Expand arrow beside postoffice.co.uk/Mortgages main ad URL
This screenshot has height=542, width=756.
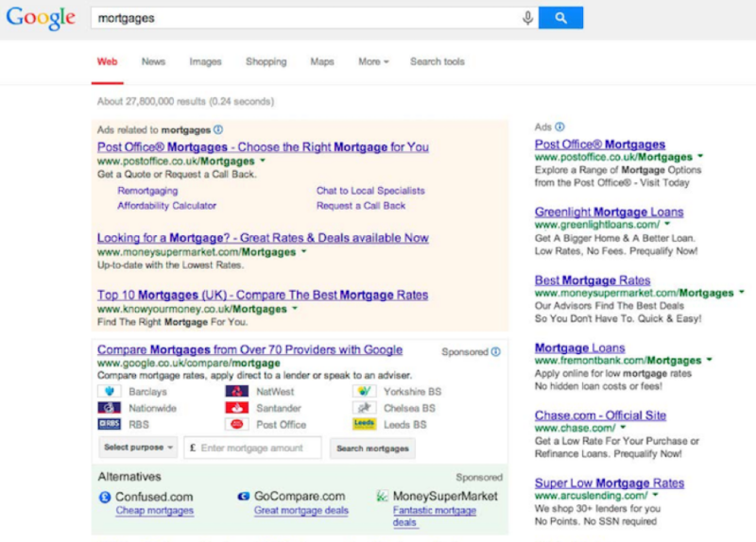click(263, 161)
